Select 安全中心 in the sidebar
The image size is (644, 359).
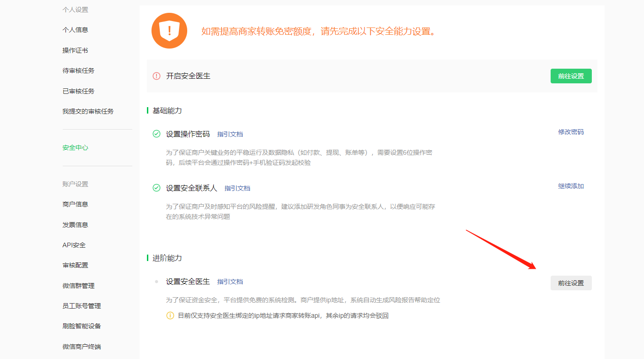tap(75, 147)
